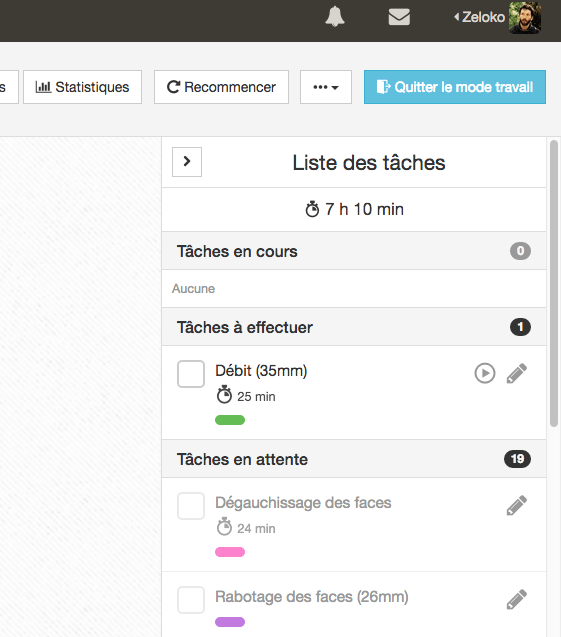Start the Débit (35mm) task timer
This screenshot has height=637, width=561.
click(x=485, y=373)
